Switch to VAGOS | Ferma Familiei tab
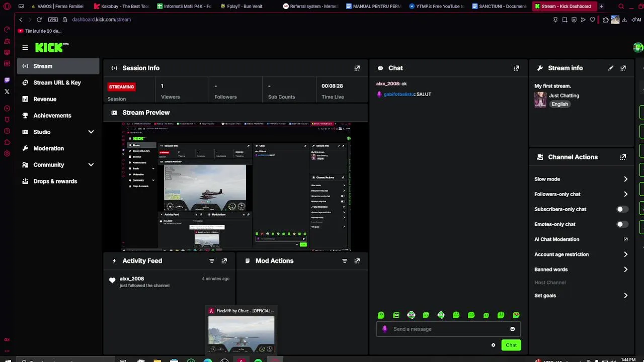 [57, 7]
